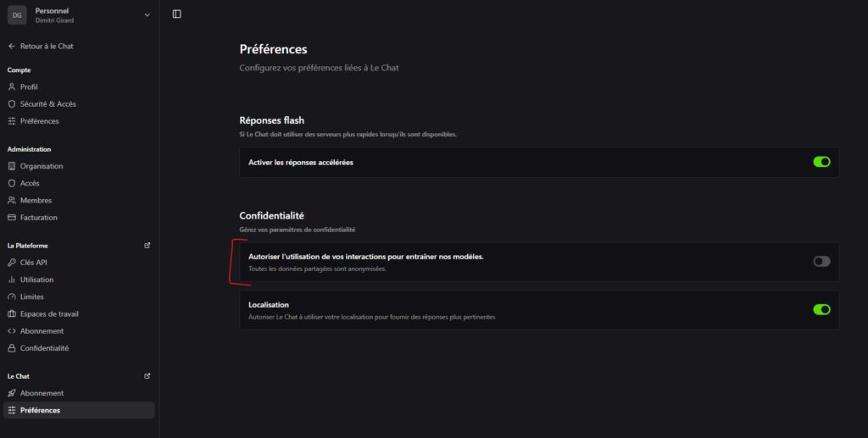Turn off the Localisation toggle
Viewport: 868px width, 438px height.
coord(821,310)
